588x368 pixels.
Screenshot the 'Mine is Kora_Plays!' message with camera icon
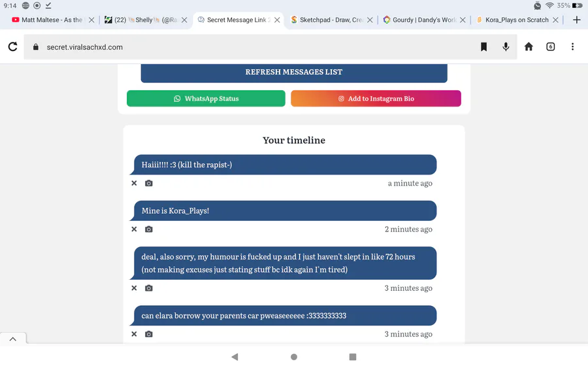(x=149, y=229)
